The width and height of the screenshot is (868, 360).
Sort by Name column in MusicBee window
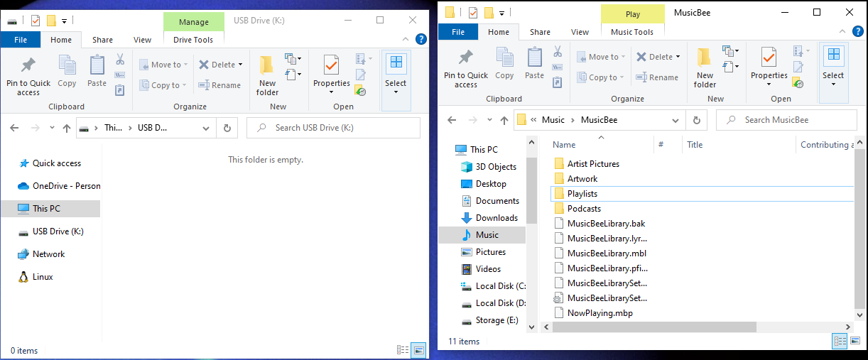point(601,144)
